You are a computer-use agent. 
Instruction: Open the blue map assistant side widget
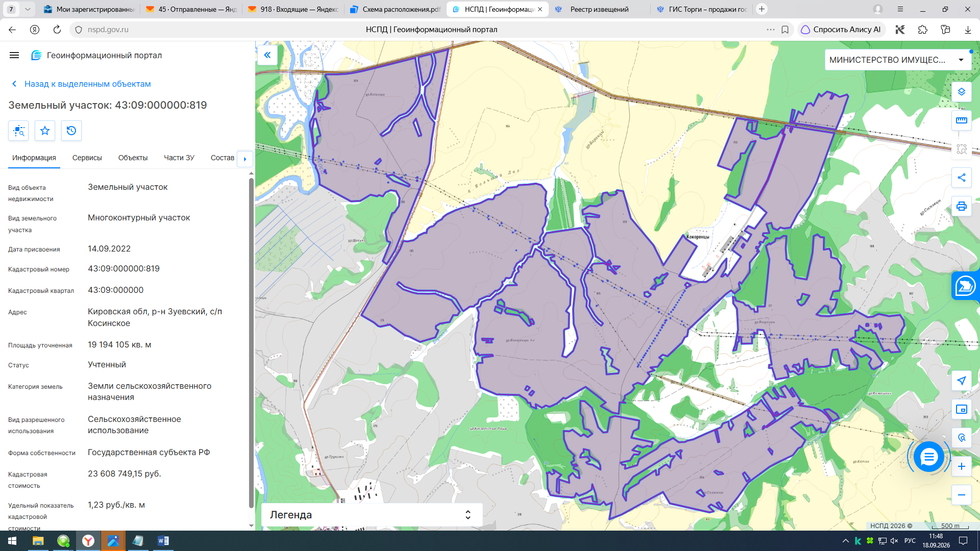coord(966,286)
